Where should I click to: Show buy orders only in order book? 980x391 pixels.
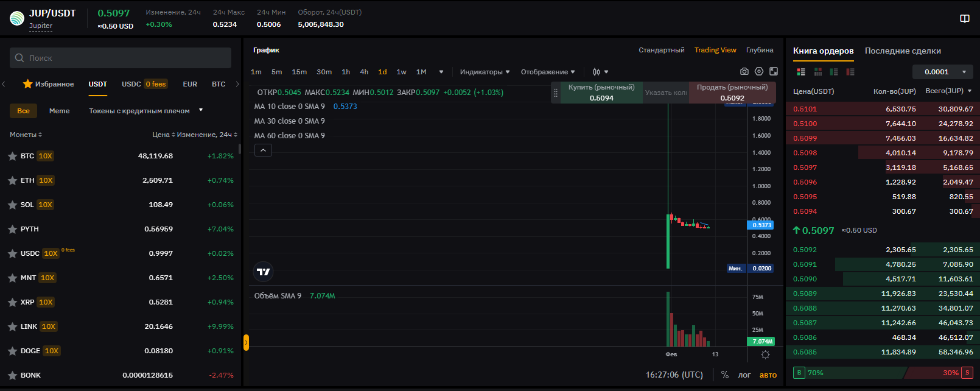[x=834, y=72]
